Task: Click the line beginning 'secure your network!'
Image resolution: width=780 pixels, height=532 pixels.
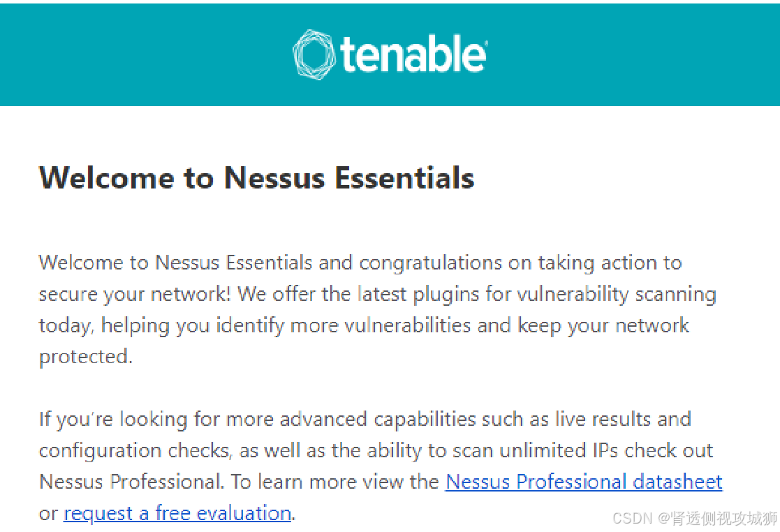Action: pos(378,295)
